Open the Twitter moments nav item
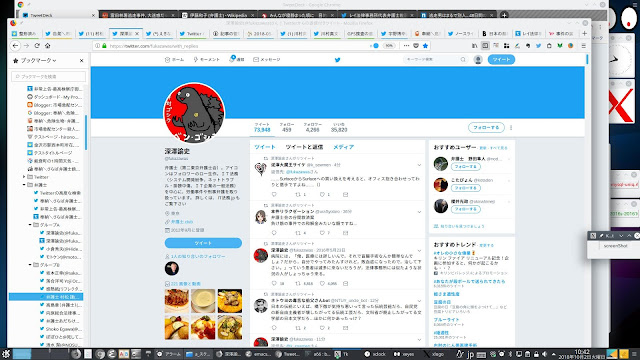 [x=207, y=60]
